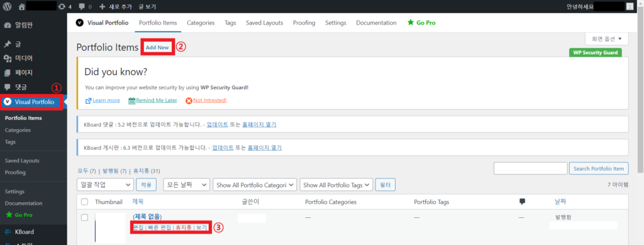Expand the 화면 옵션 screen options panel
Image resolution: width=644 pixels, height=245 pixels.
tap(607, 39)
